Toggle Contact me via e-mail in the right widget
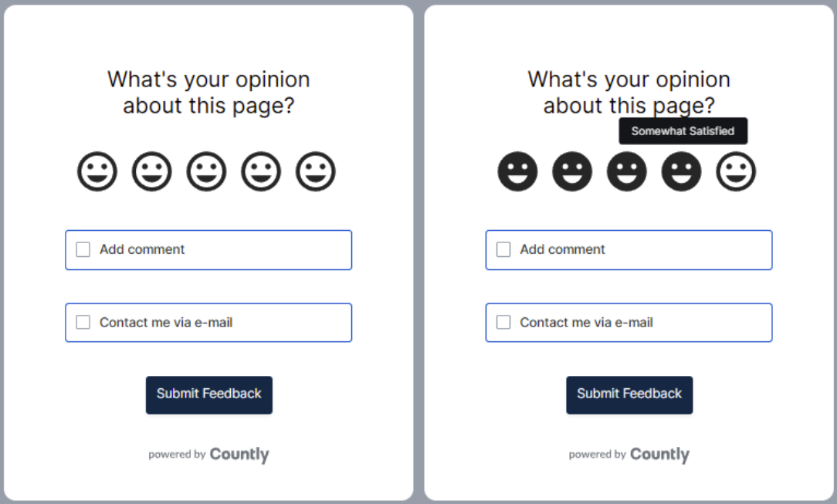 click(503, 322)
